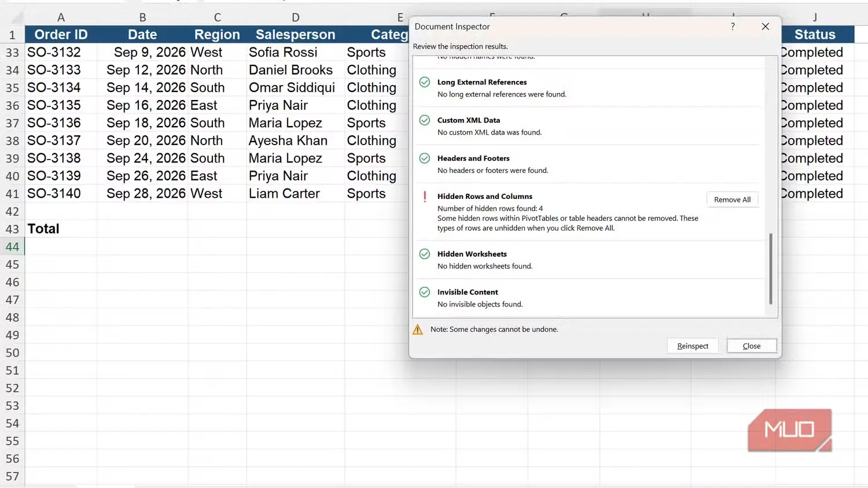Select cell containing SO-3132
The height and width of the screenshot is (488, 868).
click(61, 52)
